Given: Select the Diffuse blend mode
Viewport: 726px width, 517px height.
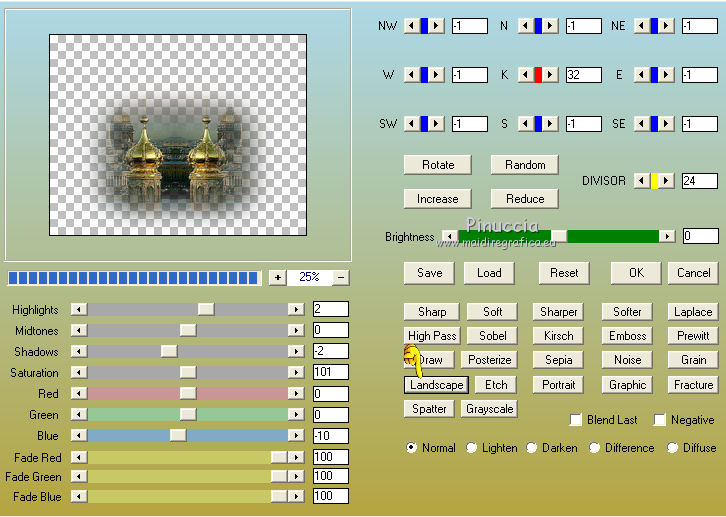Looking at the screenshot, I should point(672,448).
